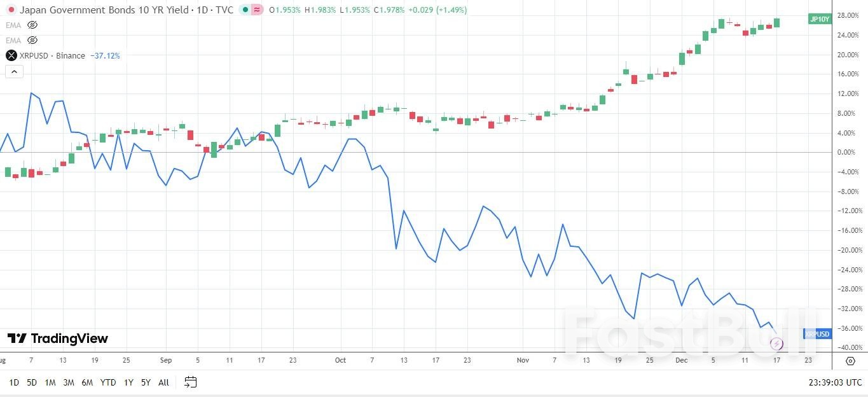Switch to 1D time range
Screen dimensions: 868x397
pyautogui.click(x=13, y=382)
